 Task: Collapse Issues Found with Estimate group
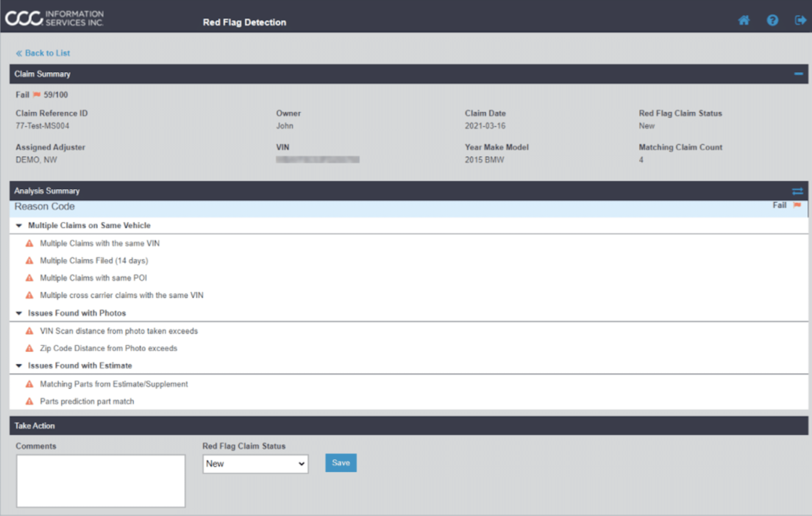coord(19,366)
